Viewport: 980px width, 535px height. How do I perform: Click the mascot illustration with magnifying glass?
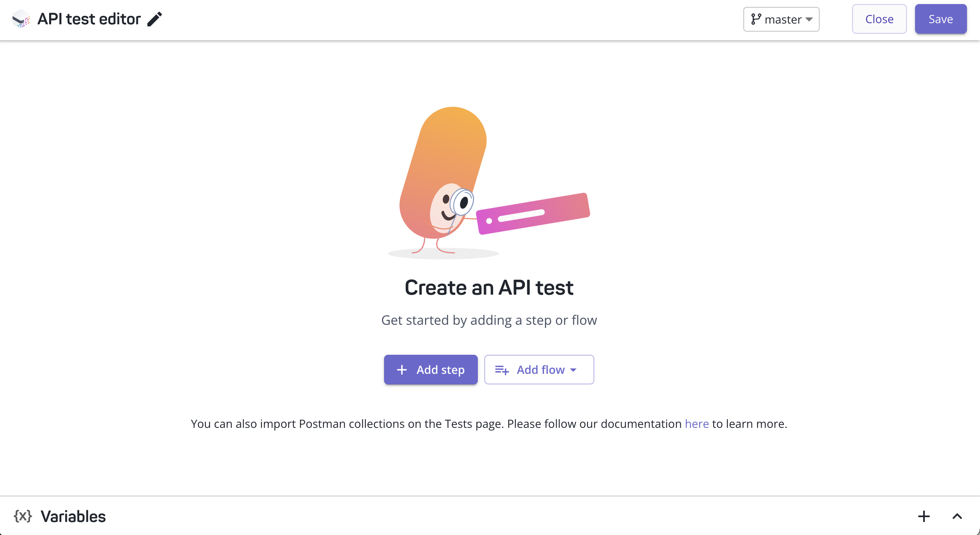489,183
